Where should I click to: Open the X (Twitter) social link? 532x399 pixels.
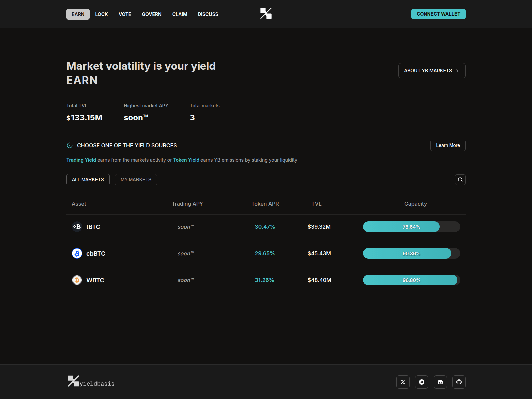pyautogui.click(x=403, y=382)
